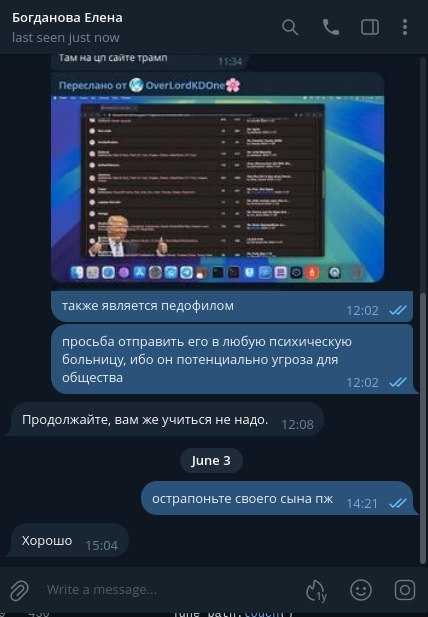428x617 pixels.
Task: Open the emoji picker smiley icon
Action: click(x=361, y=590)
